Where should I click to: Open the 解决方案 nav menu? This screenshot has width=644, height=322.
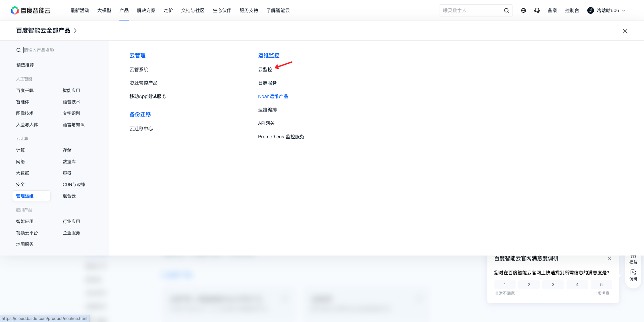click(146, 10)
